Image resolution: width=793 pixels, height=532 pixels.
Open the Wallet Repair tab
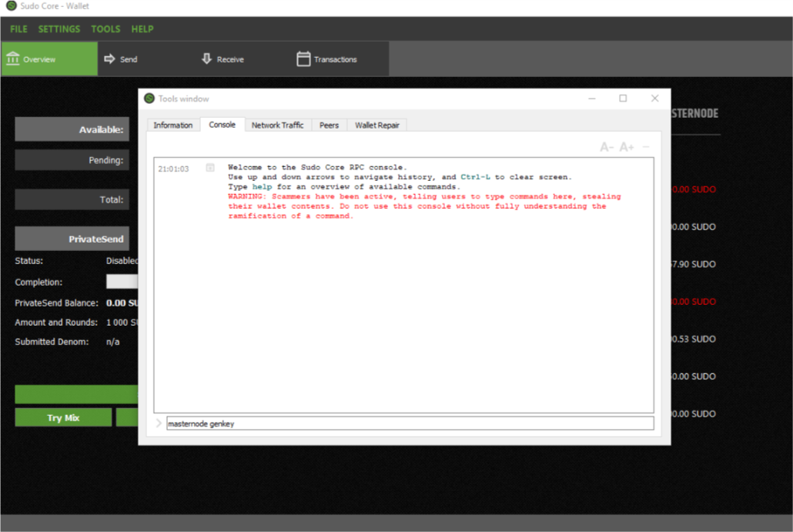point(376,125)
